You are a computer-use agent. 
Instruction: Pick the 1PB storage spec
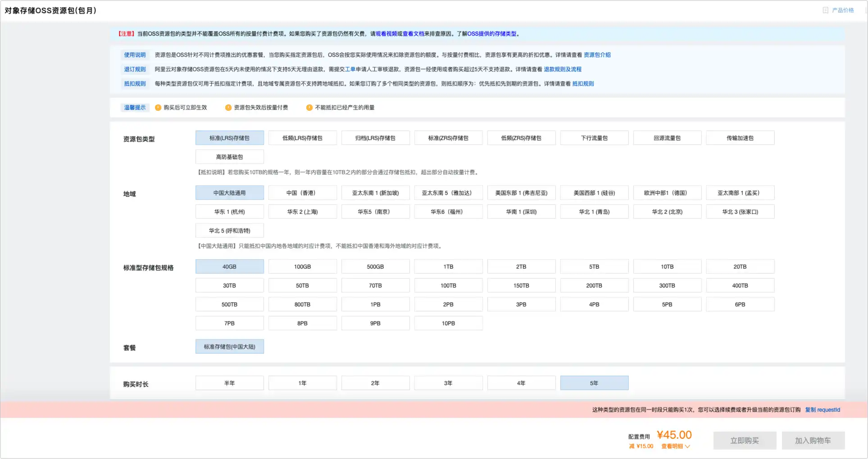pos(376,305)
